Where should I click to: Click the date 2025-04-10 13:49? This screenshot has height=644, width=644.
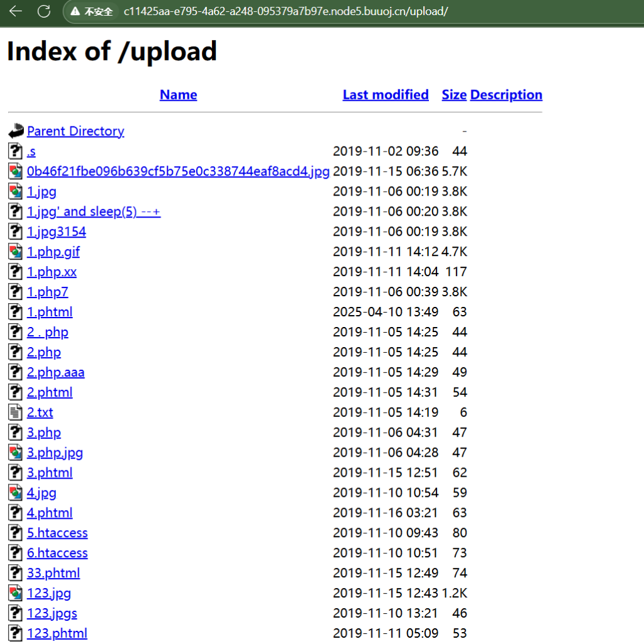coord(386,312)
